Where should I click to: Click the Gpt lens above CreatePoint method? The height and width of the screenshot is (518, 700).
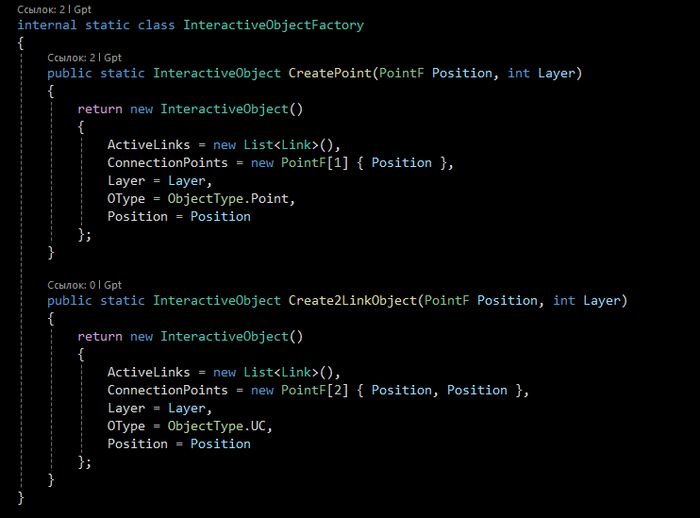coord(113,58)
